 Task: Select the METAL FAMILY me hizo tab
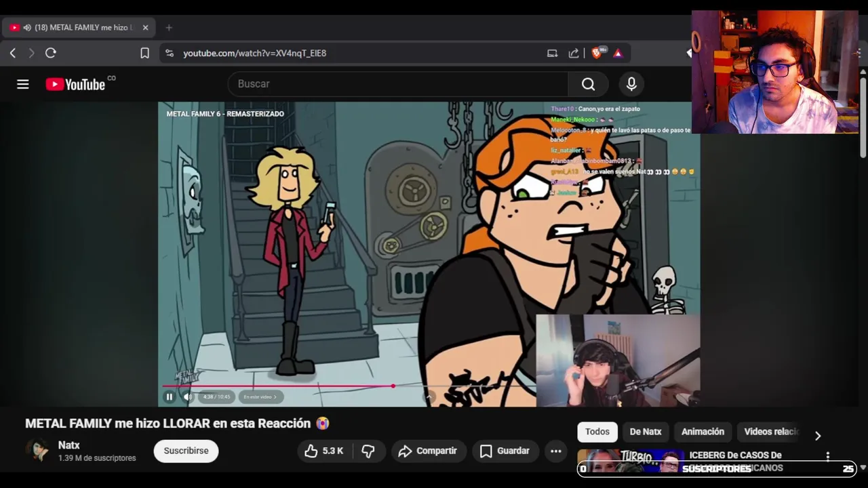click(79, 28)
